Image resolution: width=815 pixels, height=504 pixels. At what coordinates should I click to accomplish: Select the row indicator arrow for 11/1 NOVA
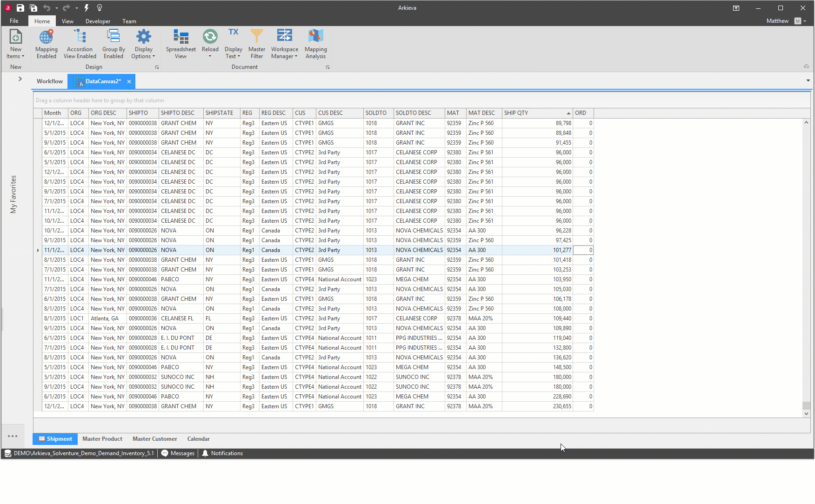coord(38,250)
